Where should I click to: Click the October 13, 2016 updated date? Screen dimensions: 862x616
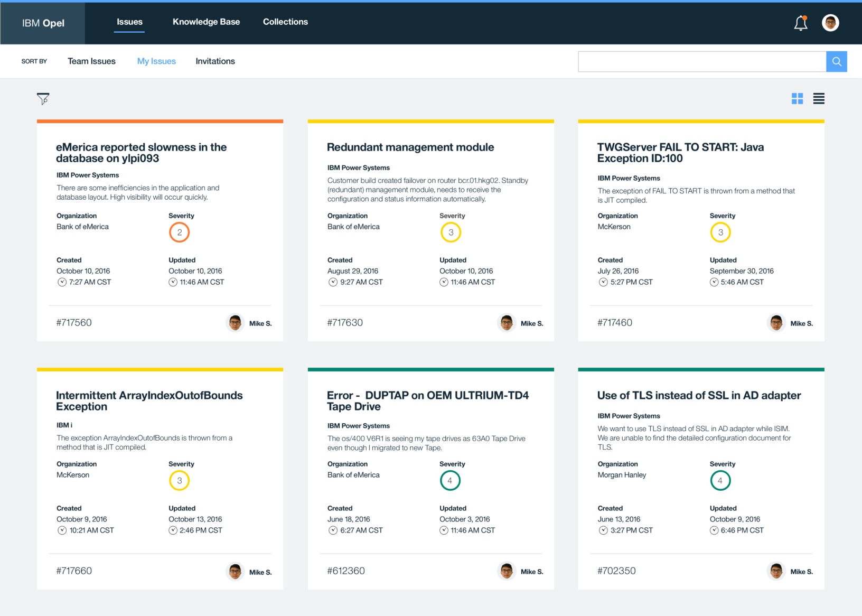195,519
